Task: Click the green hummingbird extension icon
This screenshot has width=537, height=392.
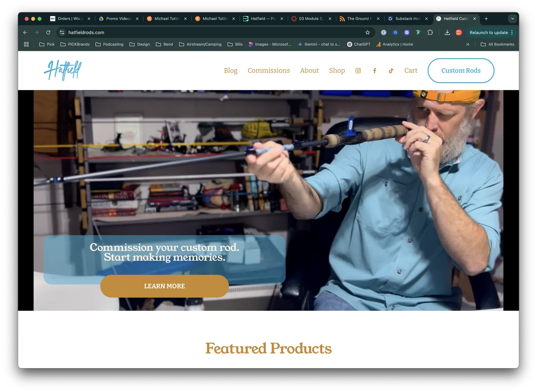Action: click(418, 33)
